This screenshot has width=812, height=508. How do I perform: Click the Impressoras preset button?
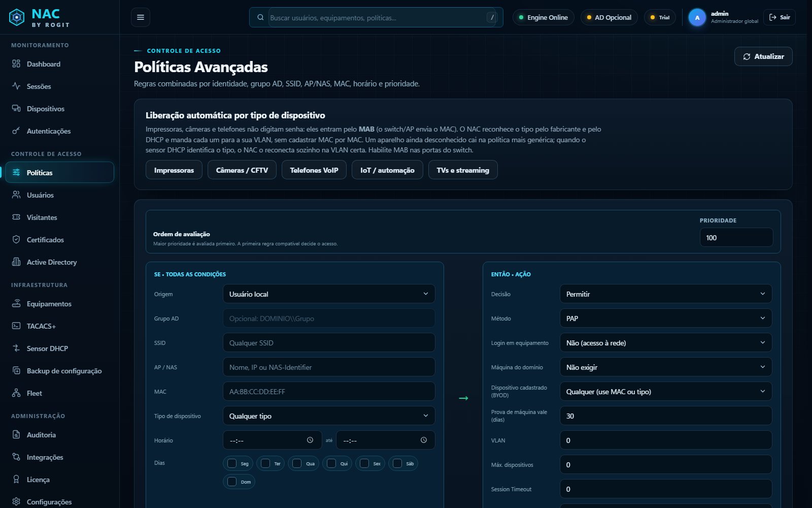click(x=174, y=170)
